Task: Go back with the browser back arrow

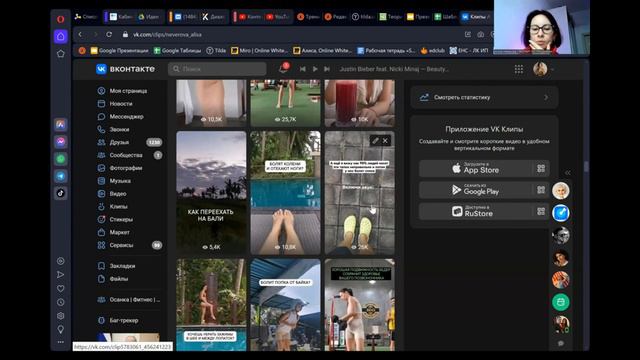Action: click(80, 35)
